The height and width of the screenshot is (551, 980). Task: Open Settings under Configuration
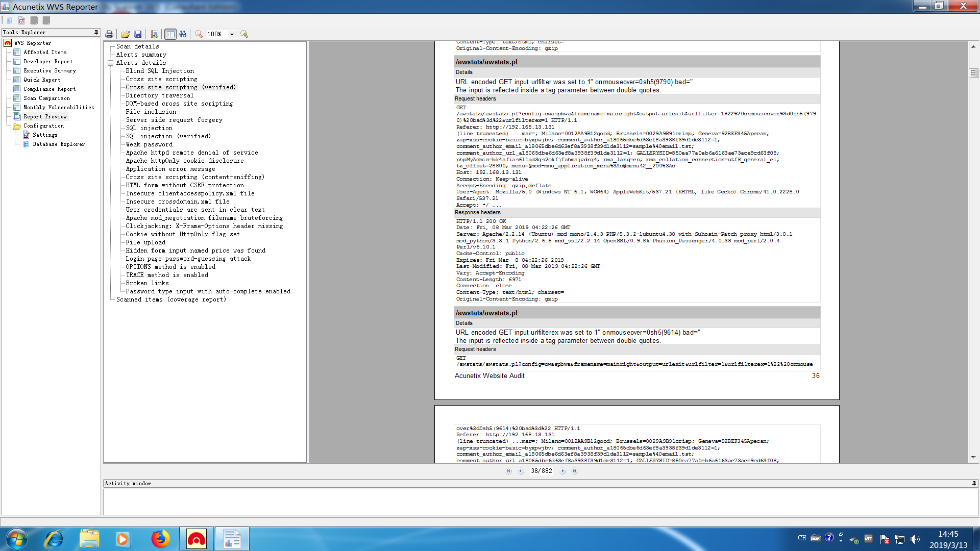coord(45,135)
